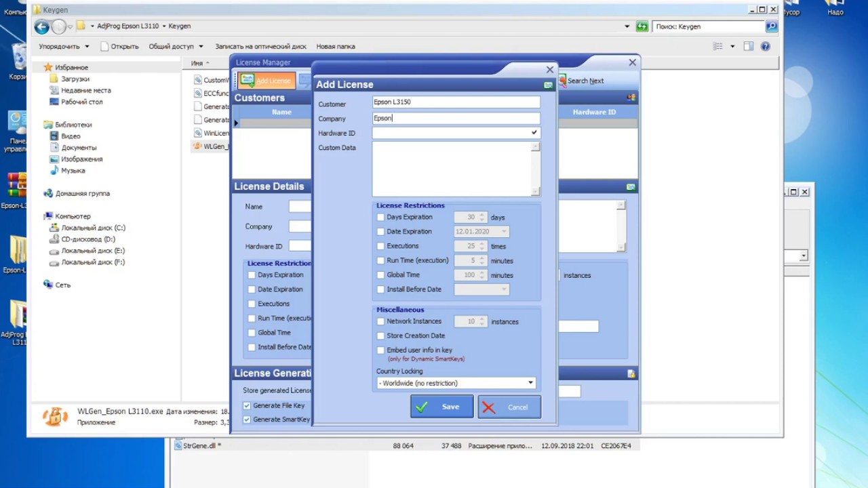Click Новая папка in Explorer toolbar
This screenshot has width=868, height=488.
tap(336, 46)
